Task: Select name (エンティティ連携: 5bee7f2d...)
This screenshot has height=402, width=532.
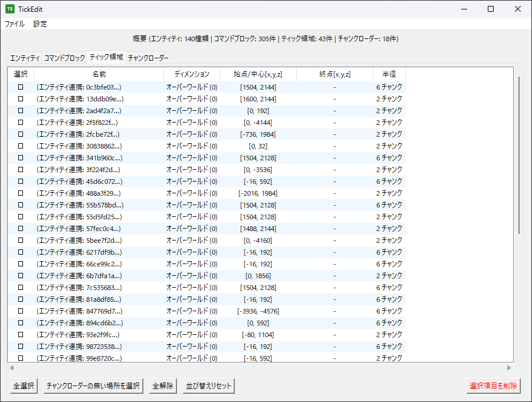Action: [x=79, y=240]
